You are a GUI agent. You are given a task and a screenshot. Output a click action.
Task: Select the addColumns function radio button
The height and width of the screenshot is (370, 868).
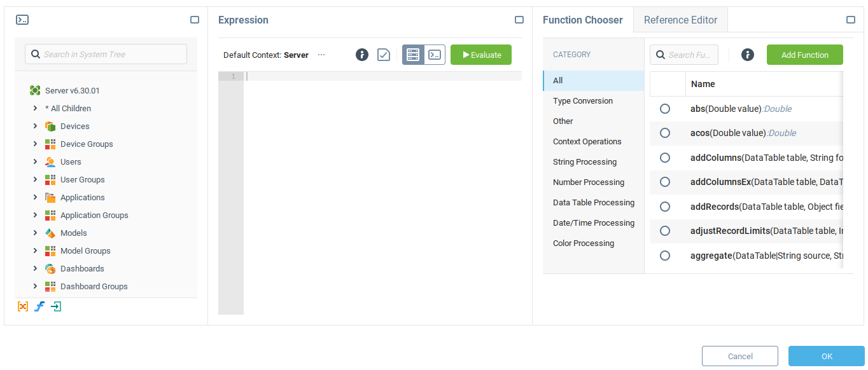(x=665, y=158)
